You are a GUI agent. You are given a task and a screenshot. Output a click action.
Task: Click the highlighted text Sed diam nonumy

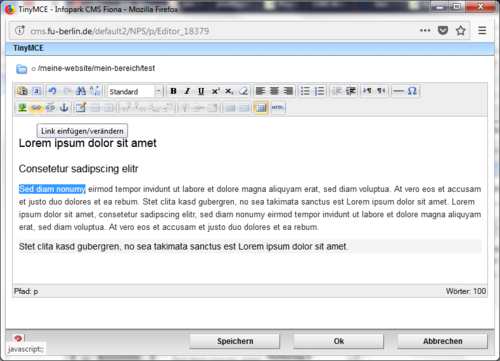[52, 189]
